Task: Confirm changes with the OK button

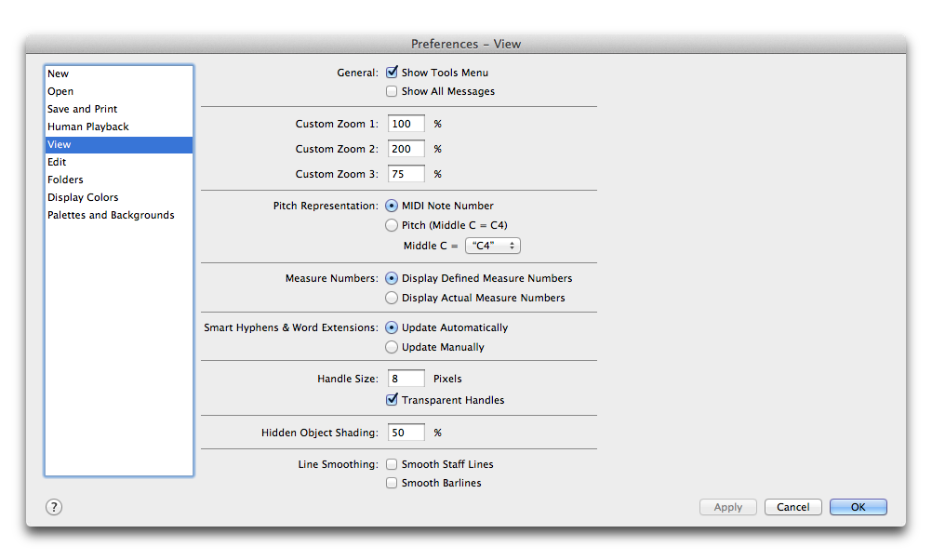Action: tap(857, 506)
